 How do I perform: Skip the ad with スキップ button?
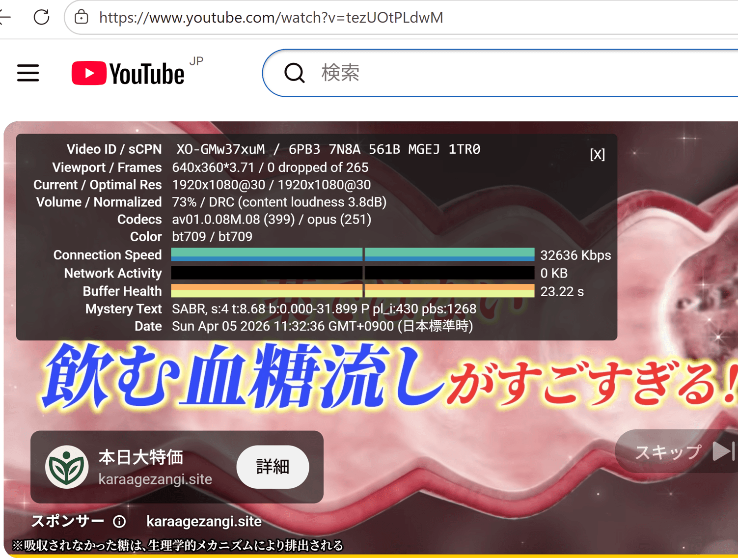(678, 451)
